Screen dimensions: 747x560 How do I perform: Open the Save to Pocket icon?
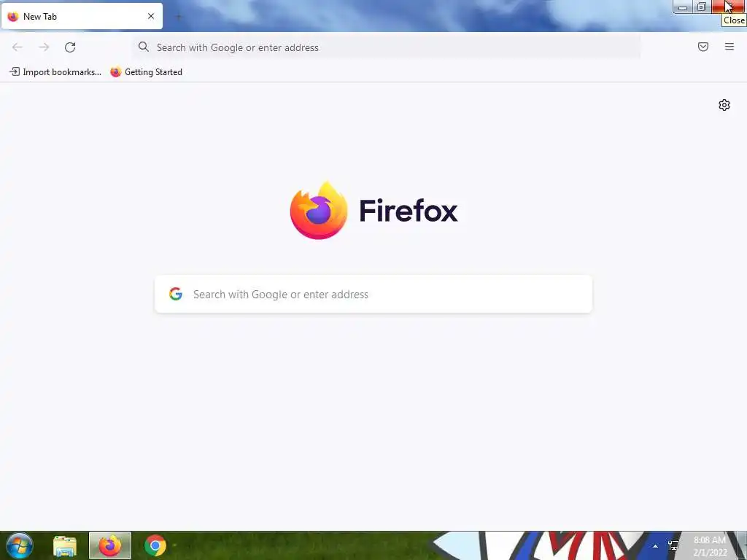click(703, 47)
